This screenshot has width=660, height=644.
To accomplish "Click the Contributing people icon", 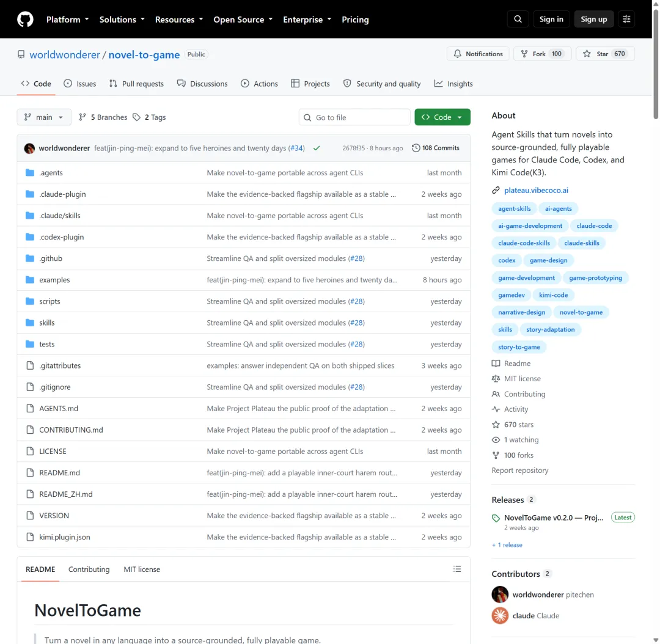I will (x=496, y=394).
